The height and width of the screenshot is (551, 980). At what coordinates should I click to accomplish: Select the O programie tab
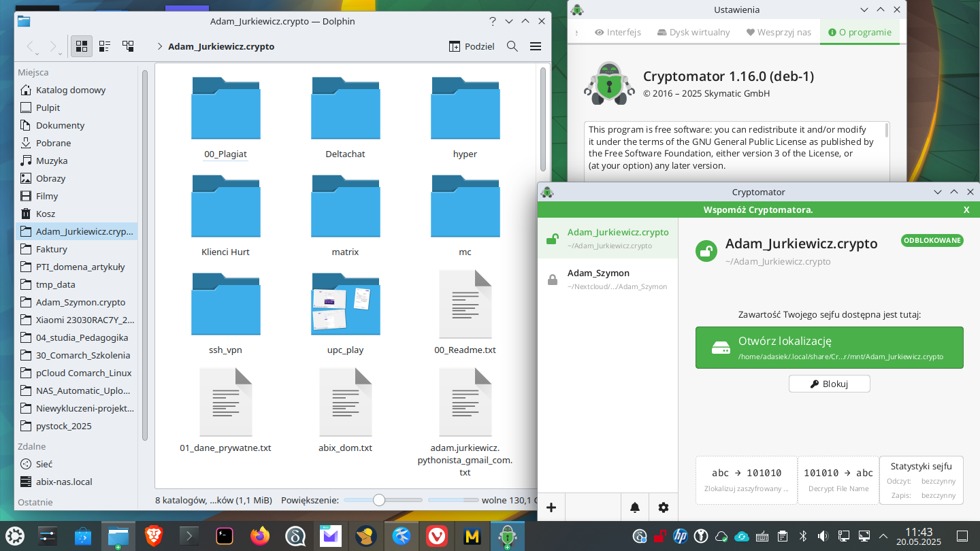[x=860, y=32]
